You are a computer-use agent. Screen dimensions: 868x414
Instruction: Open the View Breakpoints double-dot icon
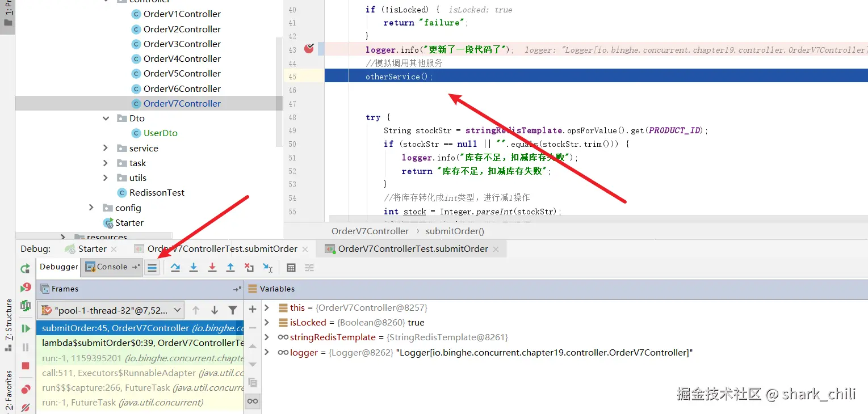[26, 390]
